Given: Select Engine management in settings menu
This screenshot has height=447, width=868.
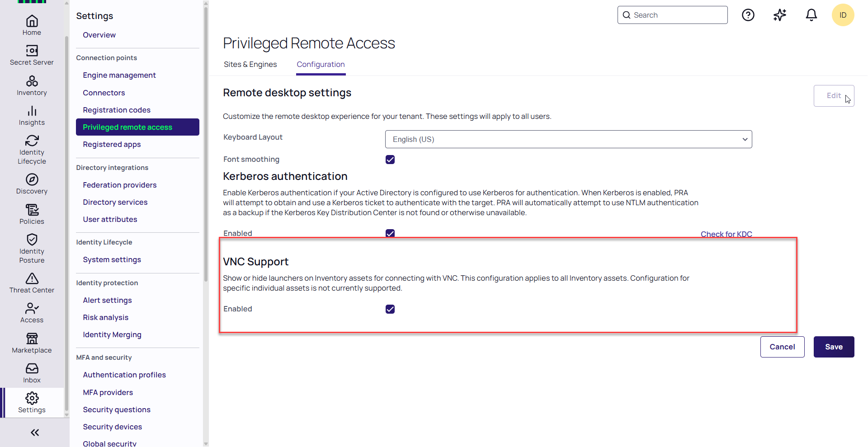Looking at the screenshot, I should pos(119,75).
